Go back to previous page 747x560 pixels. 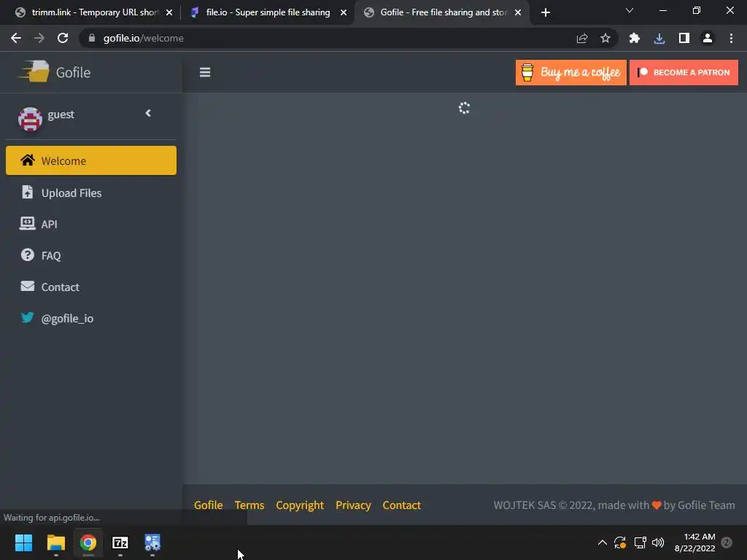tap(16, 38)
